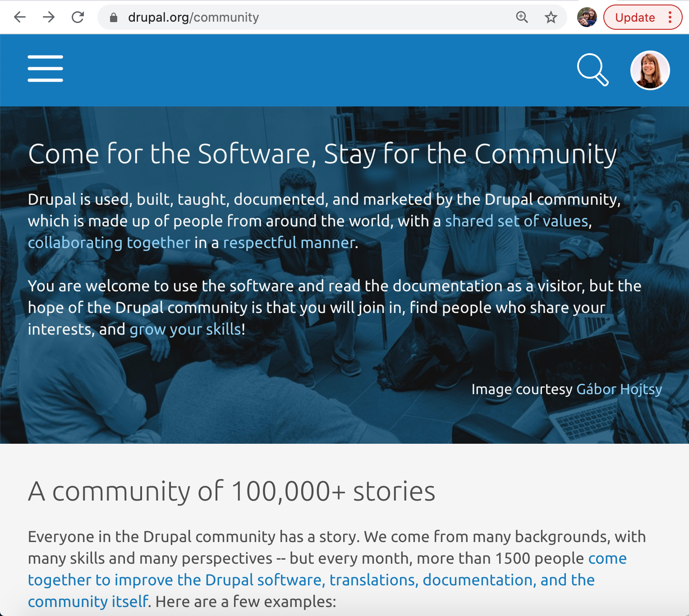Select 'Come for the Software, Stay for the Community' heading

coord(322,154)
